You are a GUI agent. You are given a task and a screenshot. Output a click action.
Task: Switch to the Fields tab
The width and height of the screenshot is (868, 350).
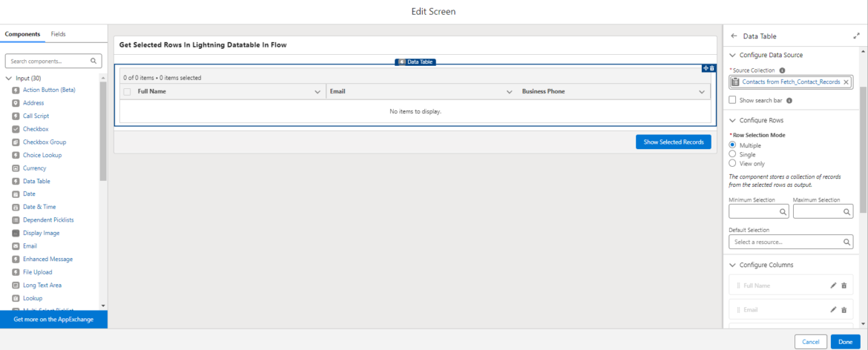(58, 34)
